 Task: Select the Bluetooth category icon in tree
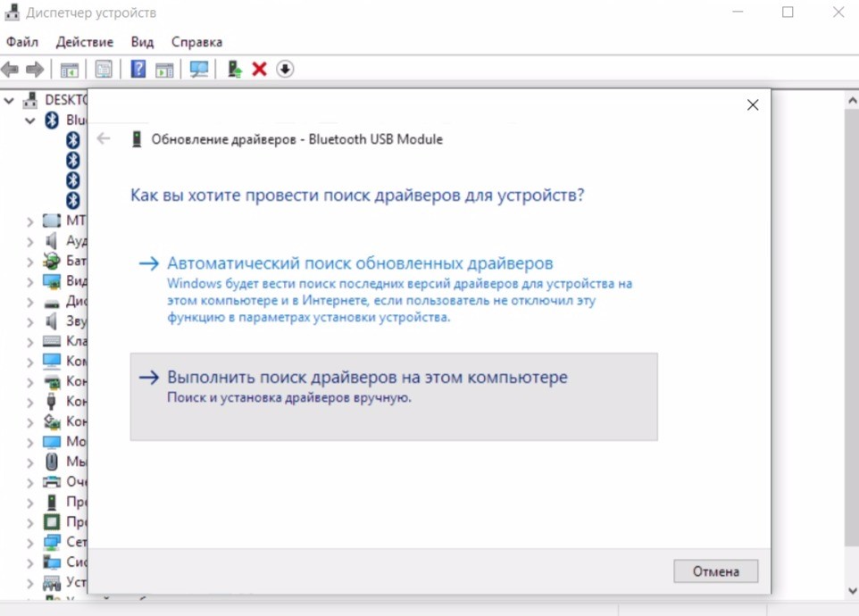click(52, 120)
